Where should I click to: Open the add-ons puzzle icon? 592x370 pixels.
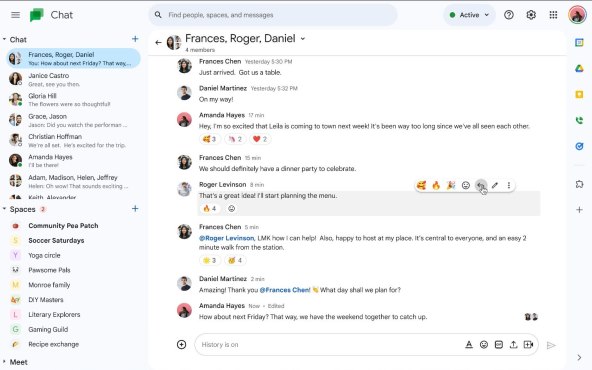(579, 184)
